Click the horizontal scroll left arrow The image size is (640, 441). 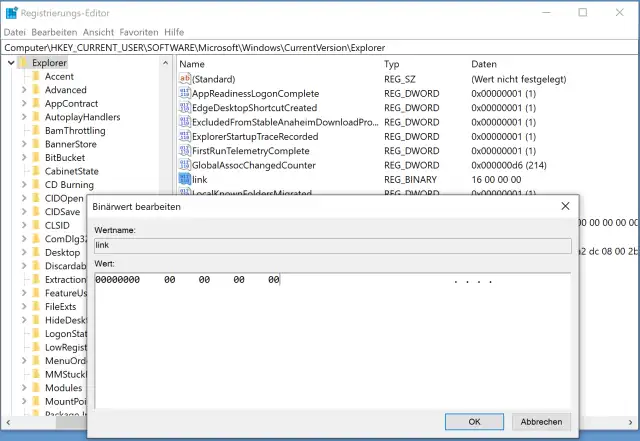8,423
